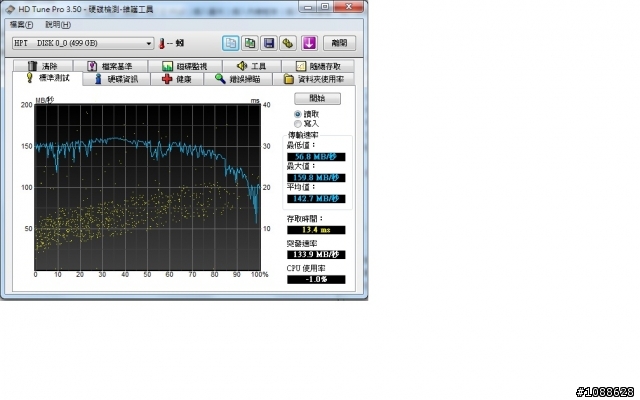Viewport: 640px width, 400px height.
Task: Open the Random Access tab
Action: tap(318, 66)
